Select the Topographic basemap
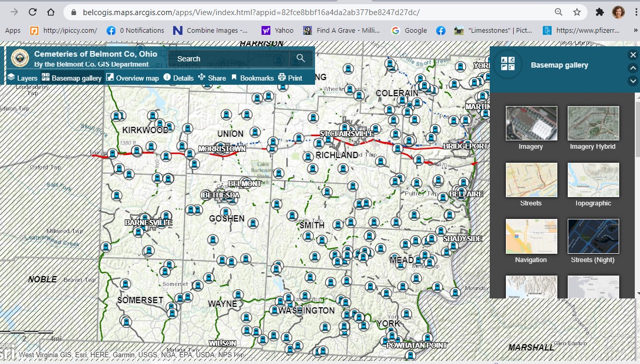Viewport: 640px width, 364px height. tap(593, 180)
